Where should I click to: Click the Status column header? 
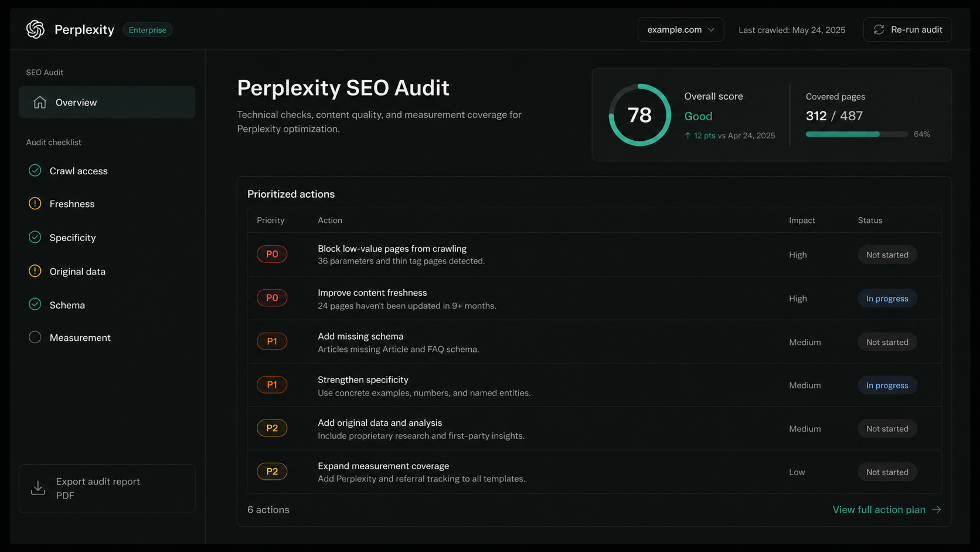click(x=870, y=220)
